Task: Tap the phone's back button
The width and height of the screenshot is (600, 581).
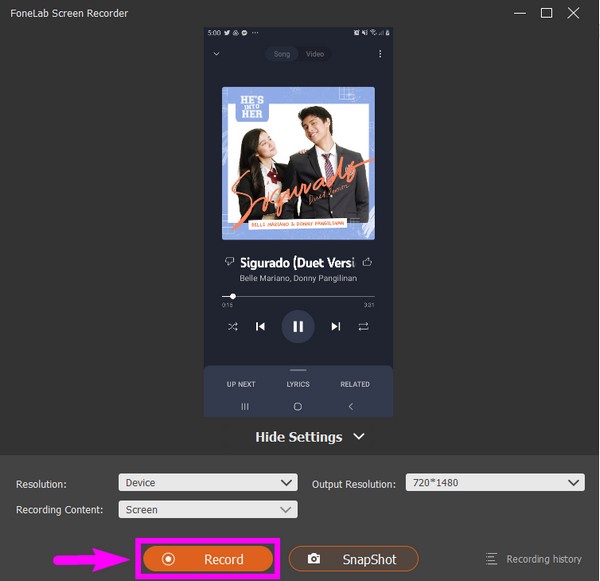Action: [x=351, y=406]
